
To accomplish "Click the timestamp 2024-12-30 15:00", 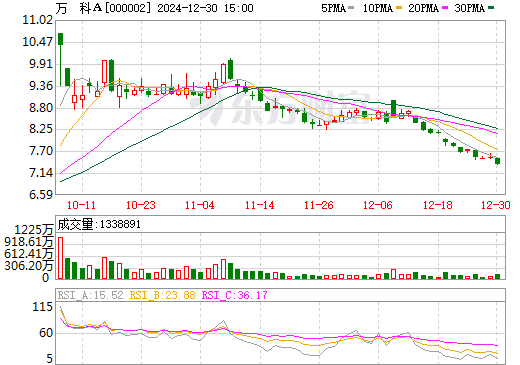I will pos(205,8).
